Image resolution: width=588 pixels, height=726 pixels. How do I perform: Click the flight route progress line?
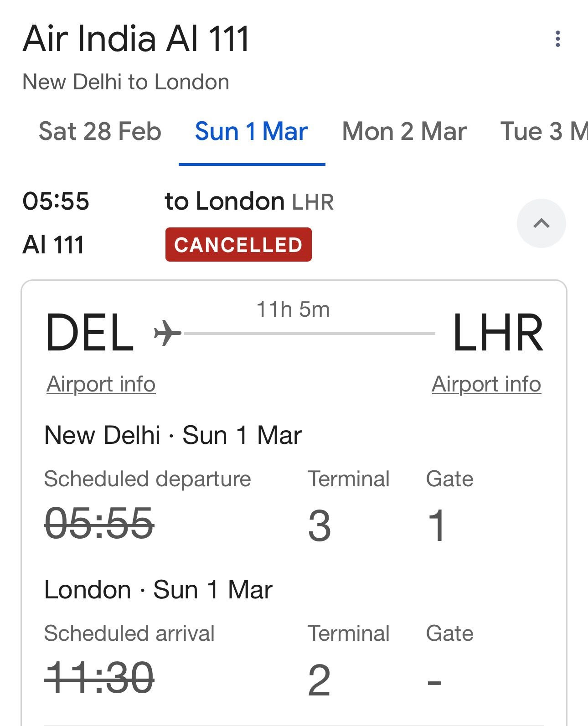pyautogui.click(x=310, y=334)
